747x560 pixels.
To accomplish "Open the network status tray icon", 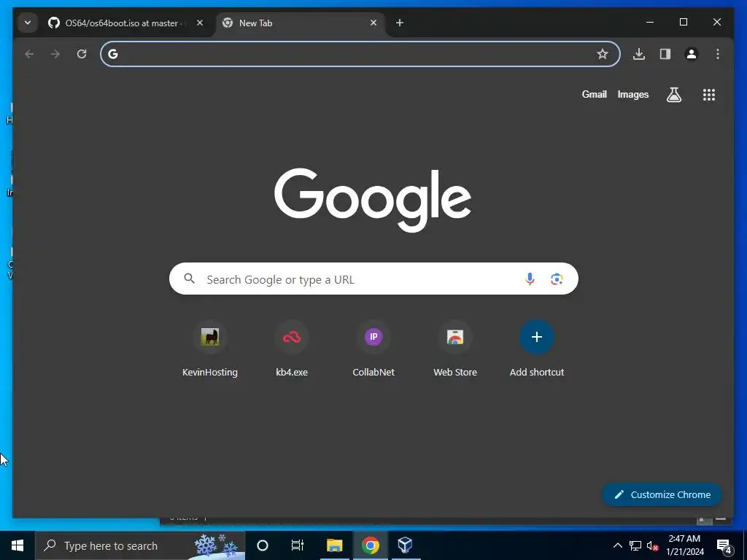I will tap(635, 545).
